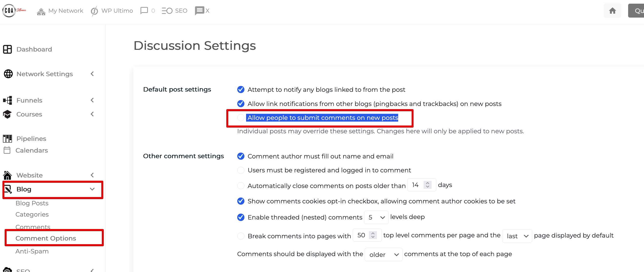Increase the days value with the stepper
644x272 pixels.
pos(428,183)
